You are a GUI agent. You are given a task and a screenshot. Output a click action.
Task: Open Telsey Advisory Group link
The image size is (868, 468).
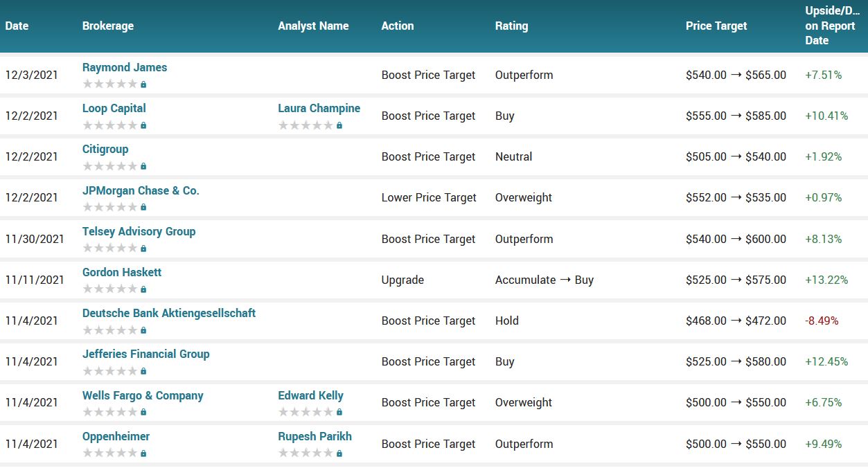click(x=139, y=231)
